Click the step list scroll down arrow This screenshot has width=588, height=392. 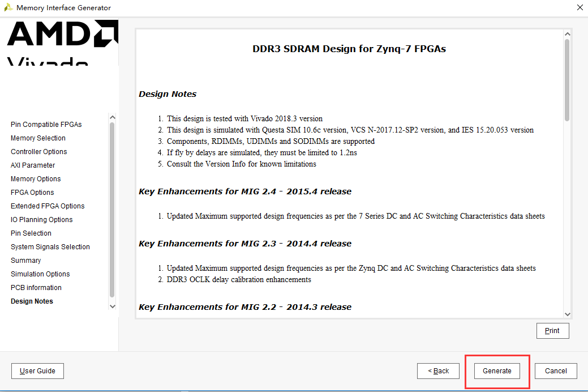coord(112,306)
